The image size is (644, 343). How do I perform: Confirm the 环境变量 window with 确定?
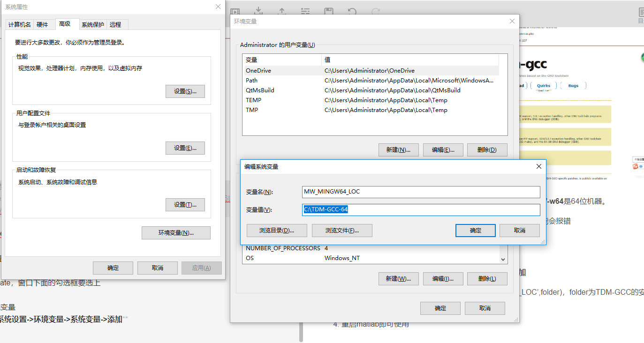pyautogui.click(x=440, y=308)
